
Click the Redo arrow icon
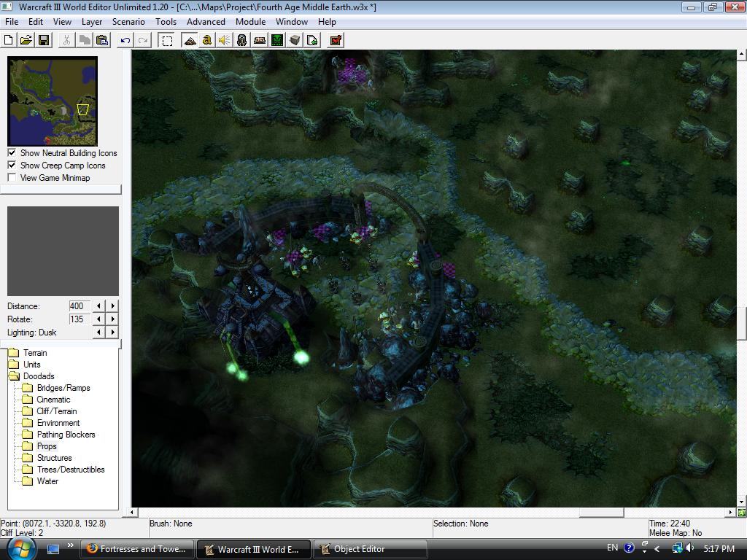[x=143, y=41]
